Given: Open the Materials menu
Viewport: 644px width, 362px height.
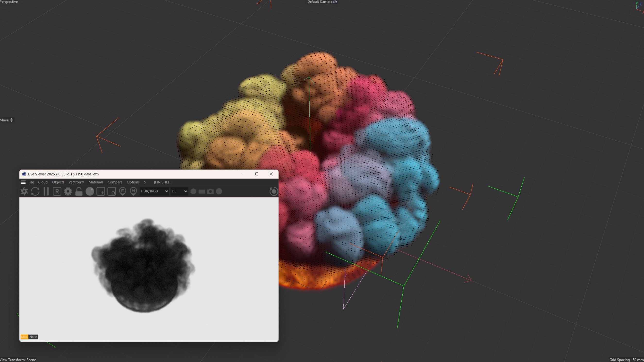Looking at the screenshot, I should pos(96,182).
